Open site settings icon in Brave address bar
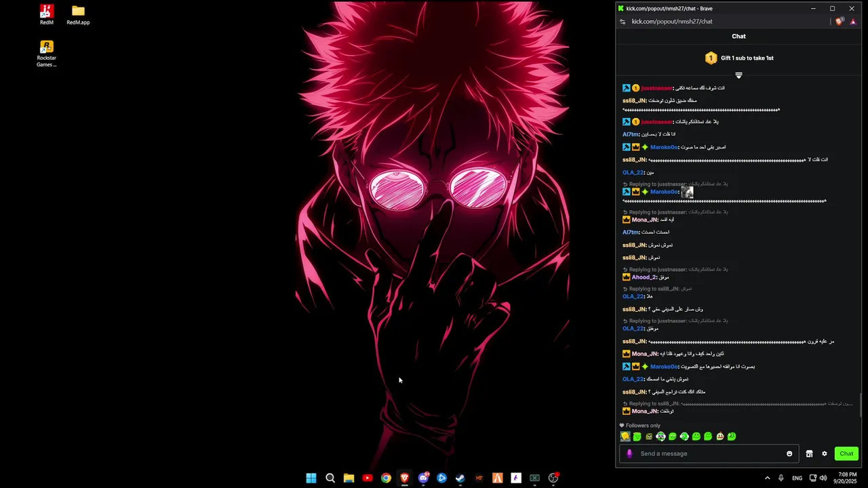The image size is (868, 488). pos(623,22)
